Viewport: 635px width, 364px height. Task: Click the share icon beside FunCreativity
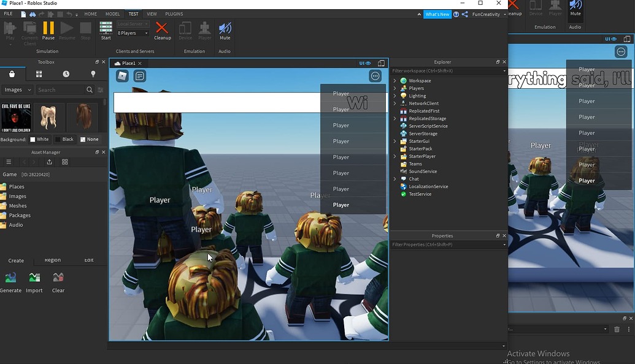[x=465, y=14]
